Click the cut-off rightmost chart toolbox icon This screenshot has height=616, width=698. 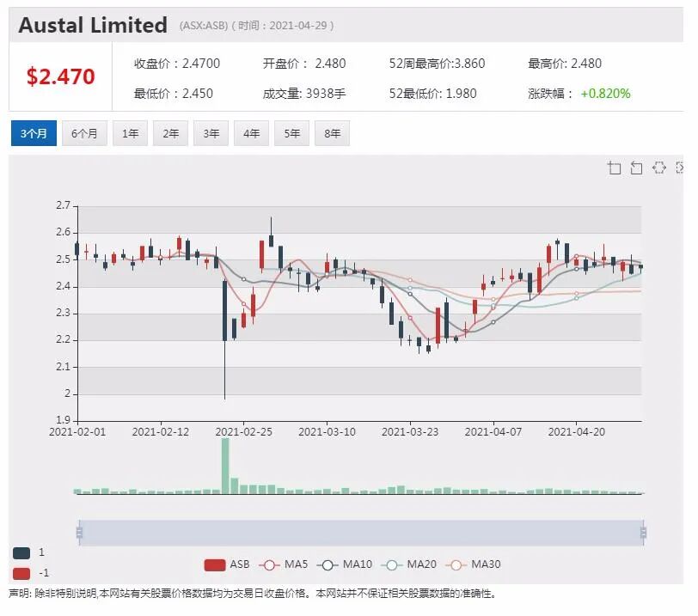(x=679, y=168)
